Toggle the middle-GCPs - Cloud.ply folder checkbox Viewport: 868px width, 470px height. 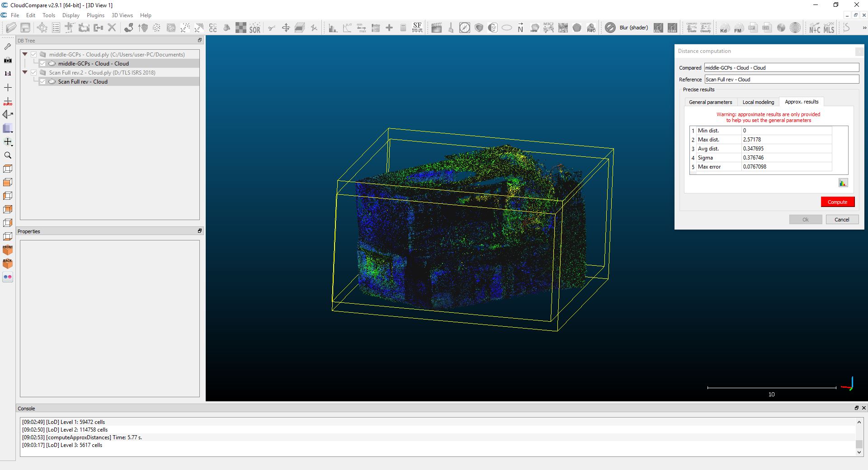33,55
